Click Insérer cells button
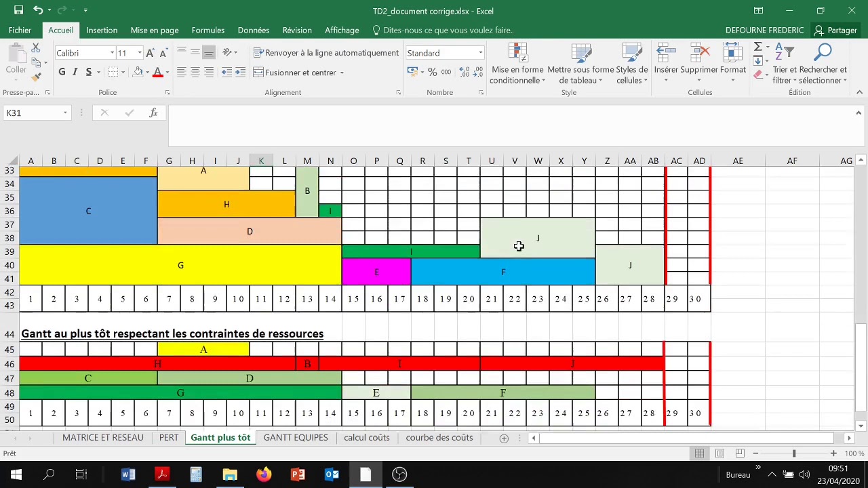 (666, 64)
